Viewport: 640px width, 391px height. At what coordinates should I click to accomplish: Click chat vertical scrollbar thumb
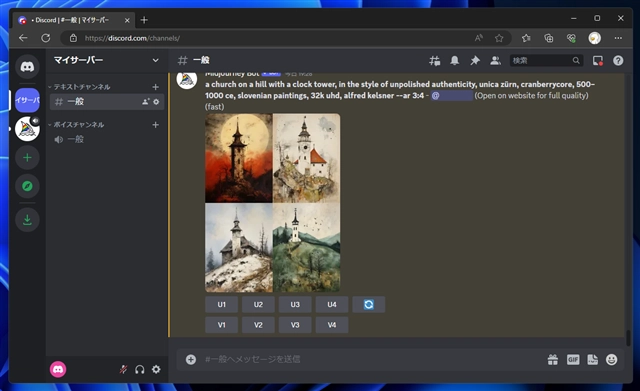(628, 338)
